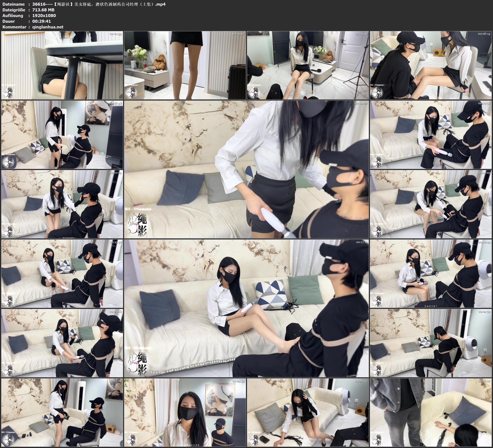
Task: Open the frame marked 00:21:52
Action: tap(431, 343)
